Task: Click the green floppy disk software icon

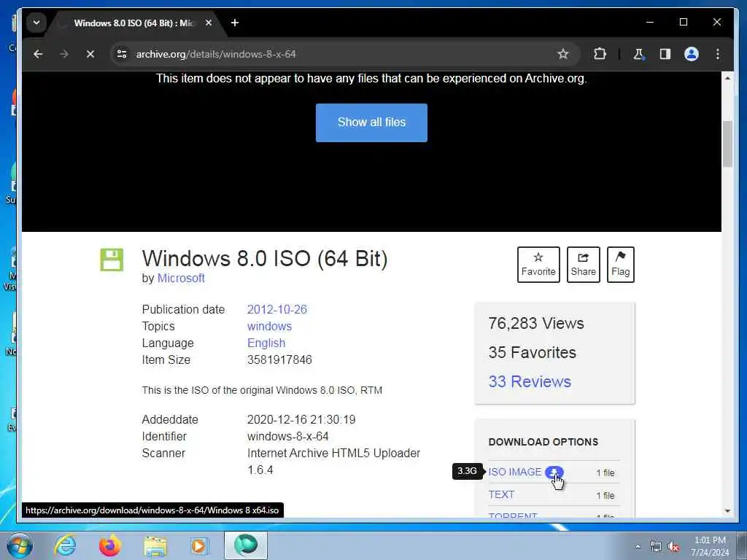Action: click(x=112, y=260)
